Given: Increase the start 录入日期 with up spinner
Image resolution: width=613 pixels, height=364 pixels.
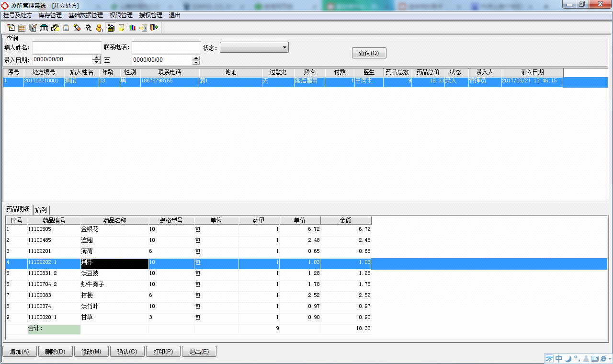Looking at the screenshot, I should point(96,57).
